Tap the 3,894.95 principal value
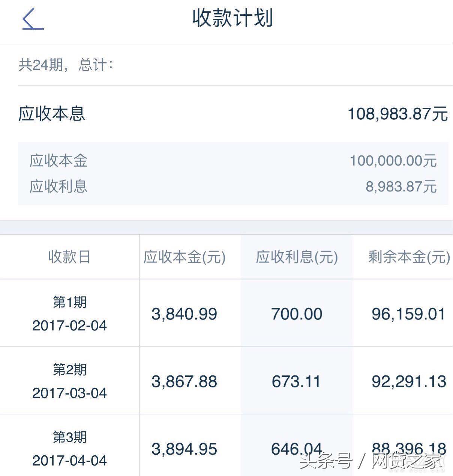Viewport: 453px width, 476px height. tap(184, 448)
